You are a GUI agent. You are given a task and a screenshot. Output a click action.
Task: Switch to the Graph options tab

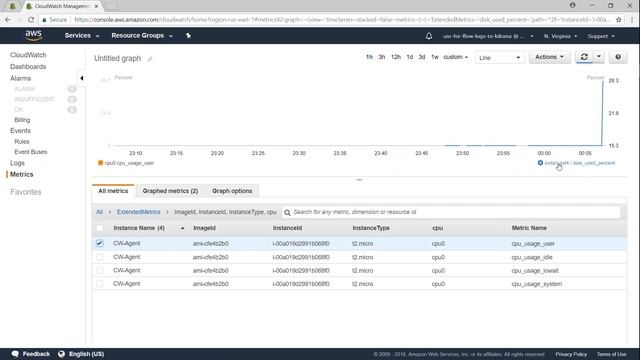(x=232, y=191)
